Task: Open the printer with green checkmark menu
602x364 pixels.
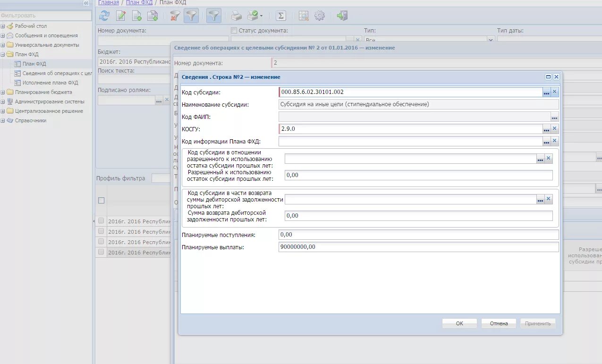Action: 255,16
